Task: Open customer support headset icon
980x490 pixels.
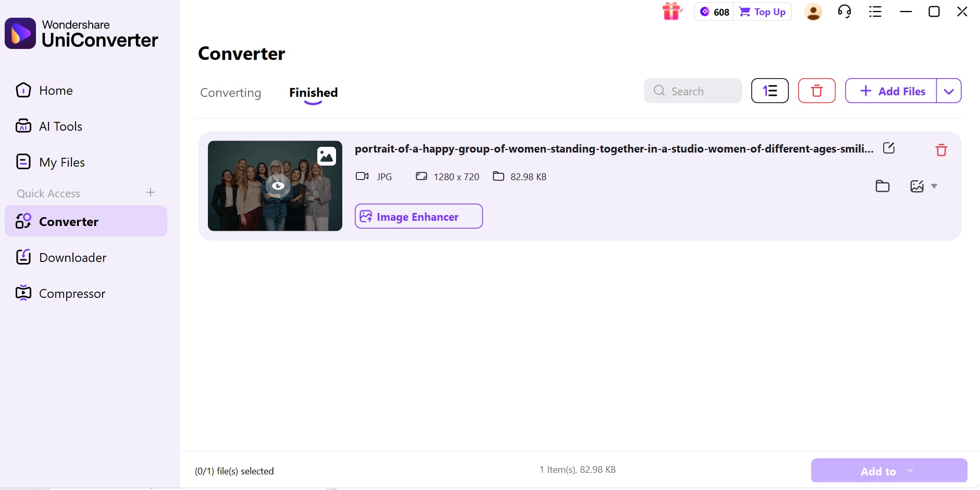Action: click(x=845, y=11)
